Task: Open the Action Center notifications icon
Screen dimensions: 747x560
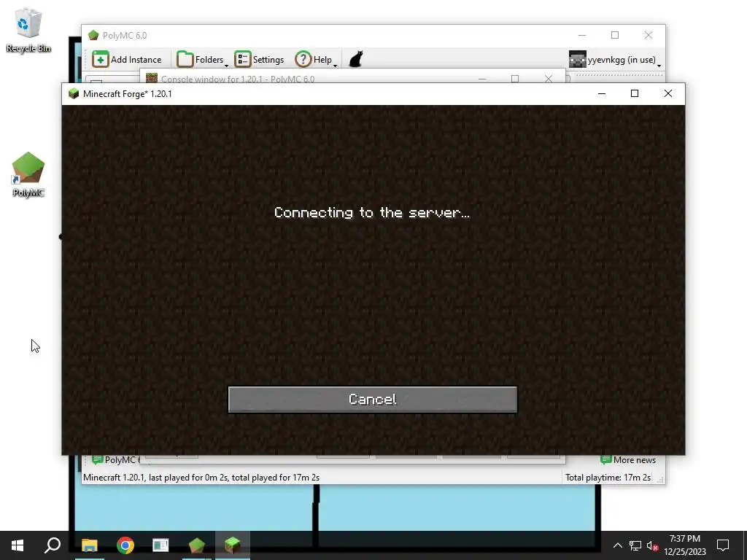Action: click(723, 545)
